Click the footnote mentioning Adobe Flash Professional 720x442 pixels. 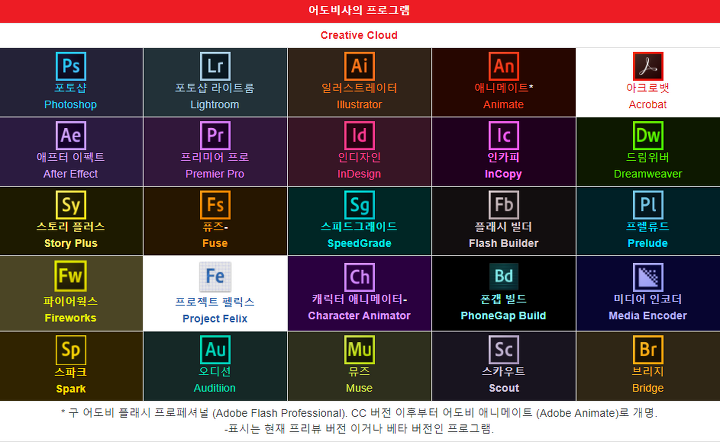point(359,413)
